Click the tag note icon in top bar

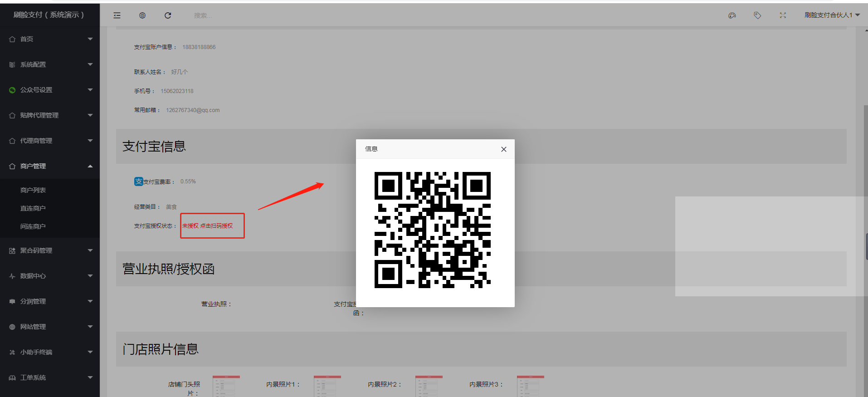pyautogui.click(x=757, y=15)
